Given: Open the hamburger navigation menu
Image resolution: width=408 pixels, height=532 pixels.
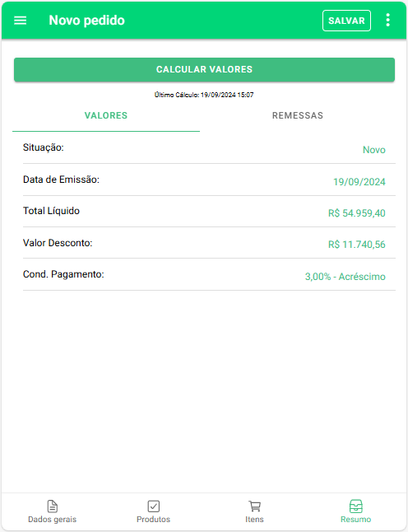Looking at the screenshot, I should point(20,21).
